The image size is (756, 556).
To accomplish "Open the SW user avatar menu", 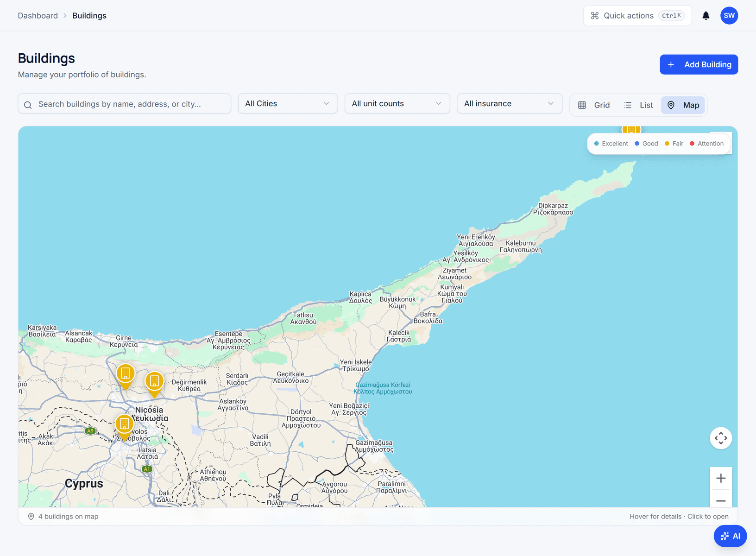I will click(729, 16).
